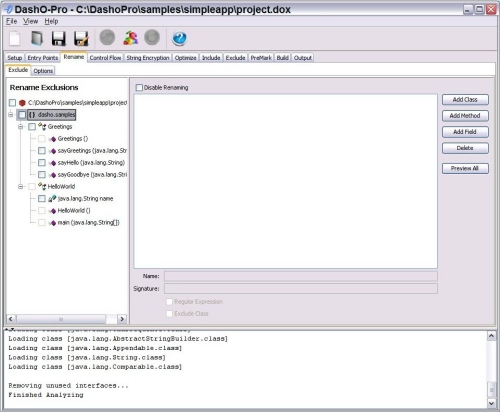Viewport: 500px width, 412px height.
Task: Click the New Project blank page icon
Action: [15, 38]
